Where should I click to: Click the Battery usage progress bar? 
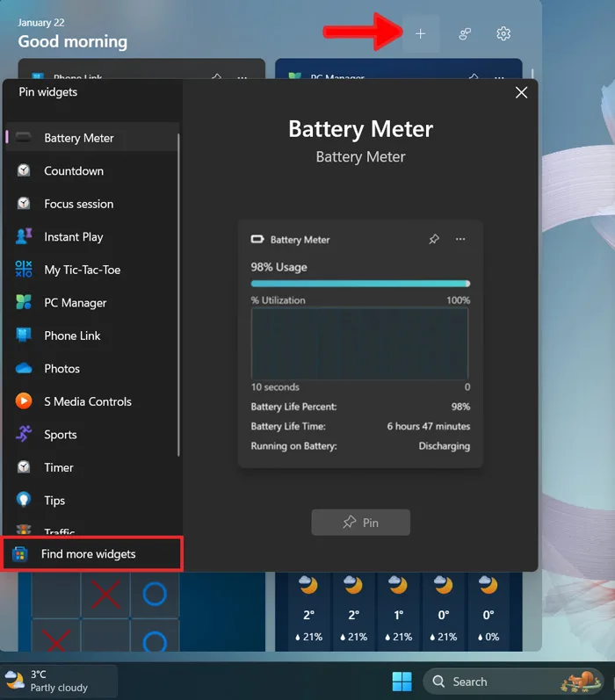[360, 284]
